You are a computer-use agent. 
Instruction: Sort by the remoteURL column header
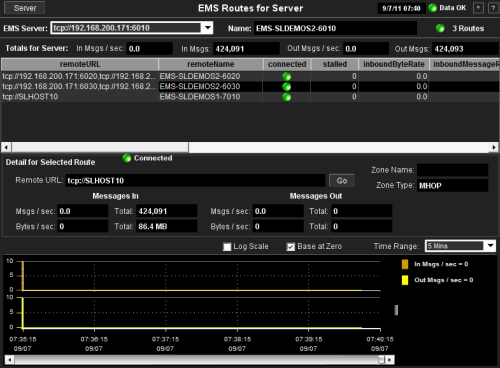coord(80,64)
